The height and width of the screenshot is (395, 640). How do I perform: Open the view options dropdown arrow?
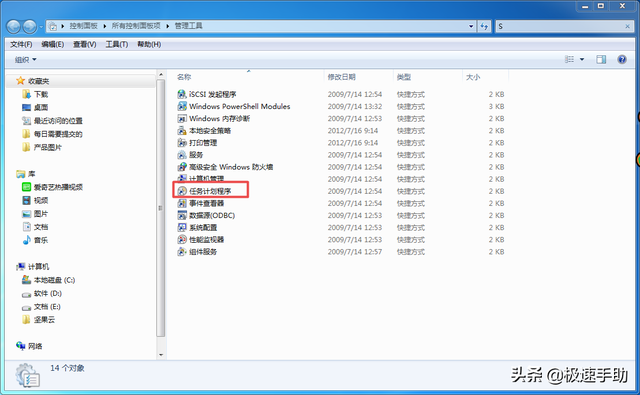[x=582, y=60]
